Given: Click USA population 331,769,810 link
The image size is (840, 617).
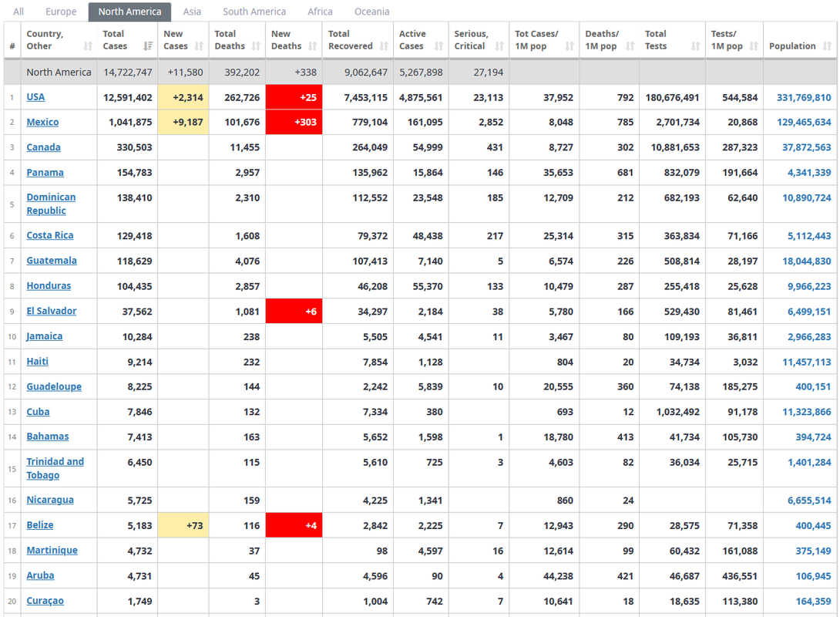Looking at the screenshot, I should click(x=804, y=97).
